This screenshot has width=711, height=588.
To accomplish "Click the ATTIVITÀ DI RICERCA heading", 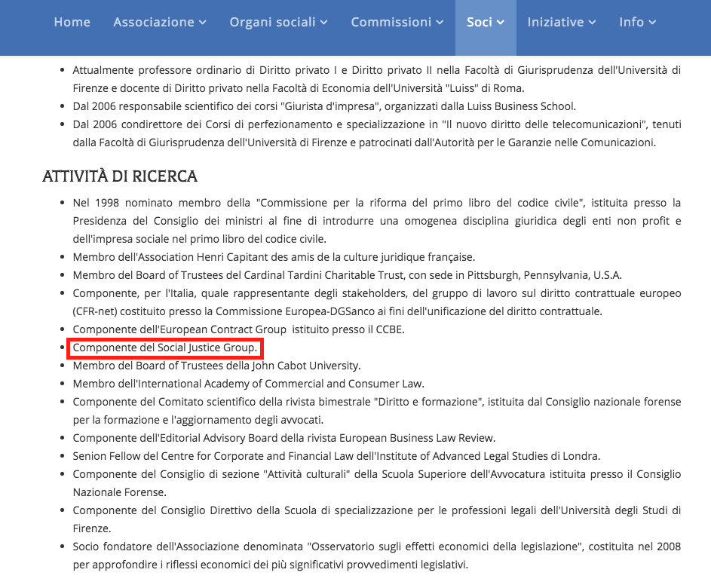I will click(120, 176).
